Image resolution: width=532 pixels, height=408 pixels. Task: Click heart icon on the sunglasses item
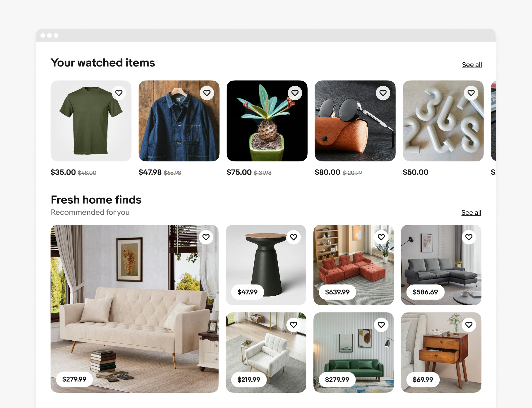point(383,93)
